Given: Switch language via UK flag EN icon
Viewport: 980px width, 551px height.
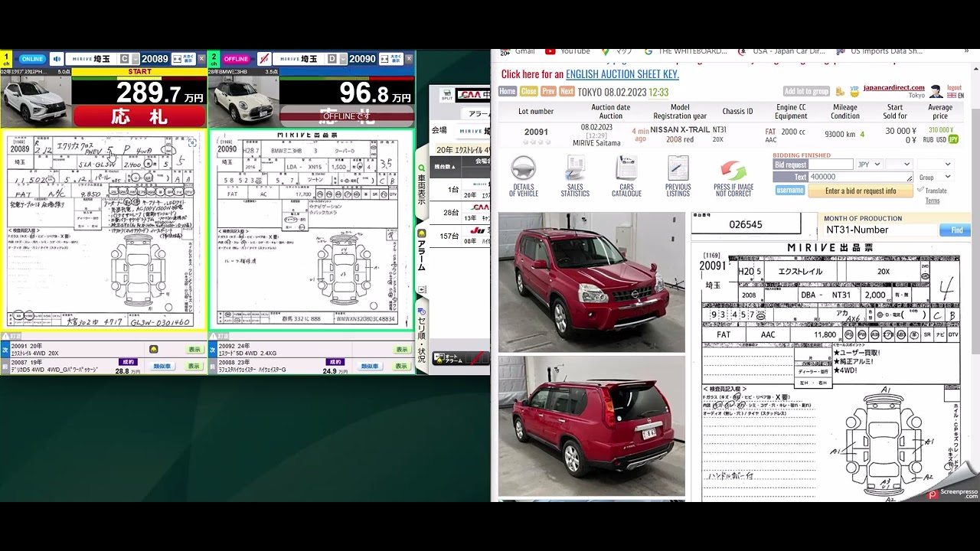Looking at the screenshot, I should 955,96.
